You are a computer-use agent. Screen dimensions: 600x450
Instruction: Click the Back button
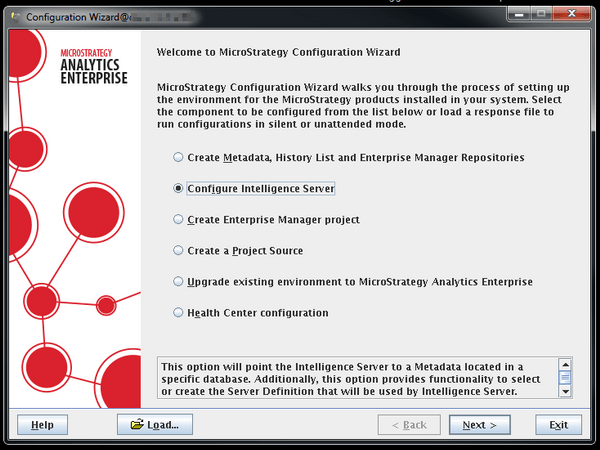click(x=408, y=425)
